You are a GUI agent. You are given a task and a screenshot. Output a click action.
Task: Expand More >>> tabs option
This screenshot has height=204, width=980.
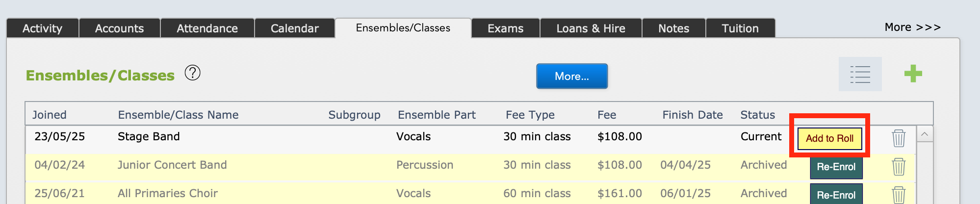pyautogui.click(x=912, y=27)
